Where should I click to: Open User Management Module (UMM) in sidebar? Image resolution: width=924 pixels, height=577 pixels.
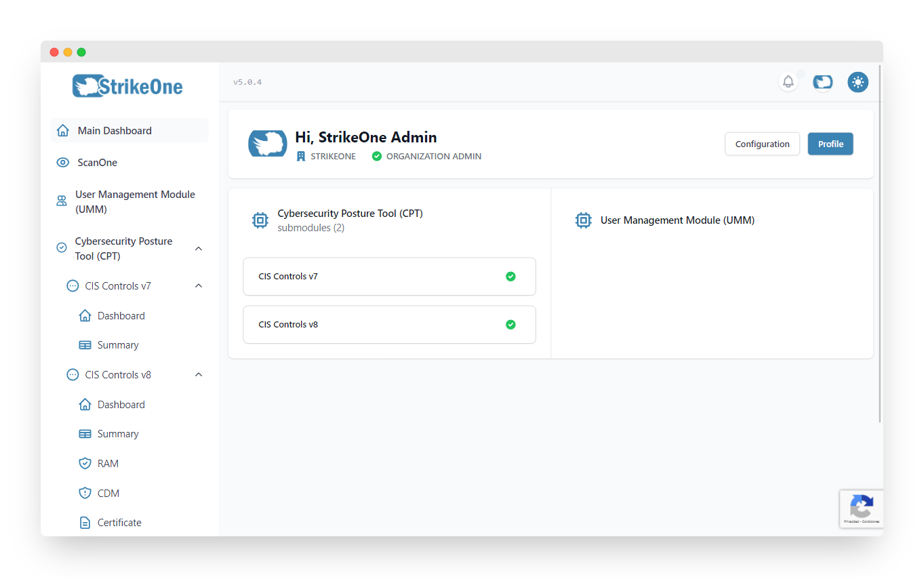click(x=129, y=201)
